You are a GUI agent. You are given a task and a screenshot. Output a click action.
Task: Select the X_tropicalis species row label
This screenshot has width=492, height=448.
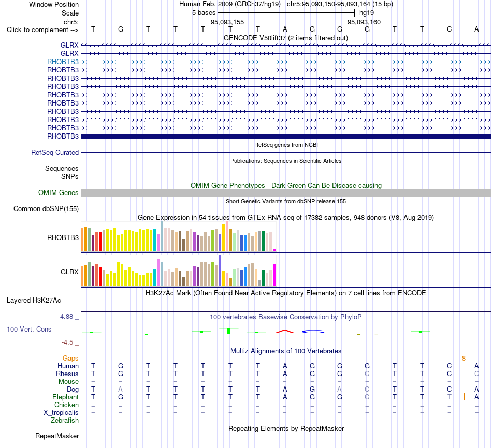tap(61, 413)
